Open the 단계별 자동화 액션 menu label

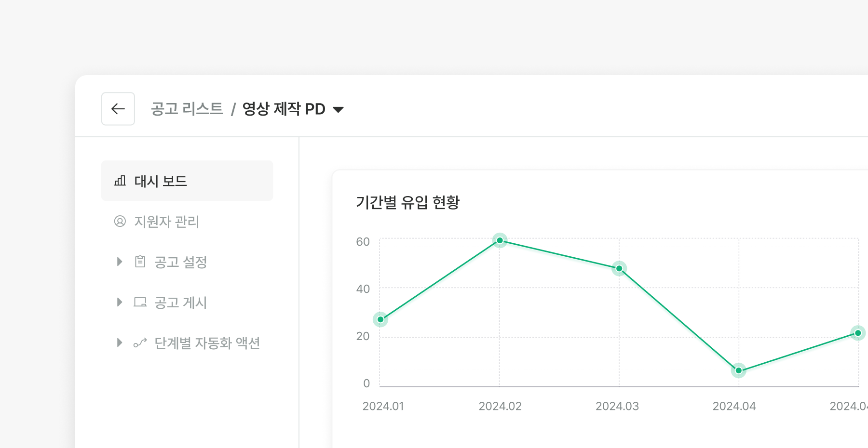coord(207,343)
